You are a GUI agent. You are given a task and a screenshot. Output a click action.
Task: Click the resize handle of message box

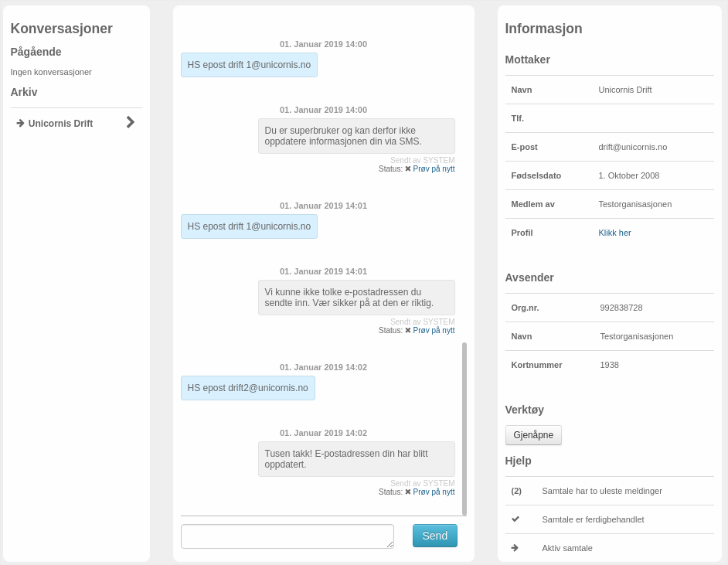pyautogui.click(x=390, y=545)
